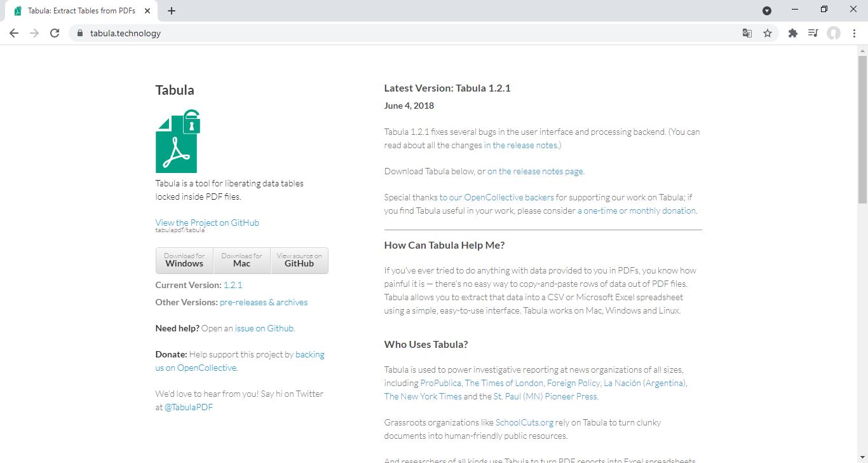
Task: Click to our OpenCollective backers link
Action: click(497, 197)
